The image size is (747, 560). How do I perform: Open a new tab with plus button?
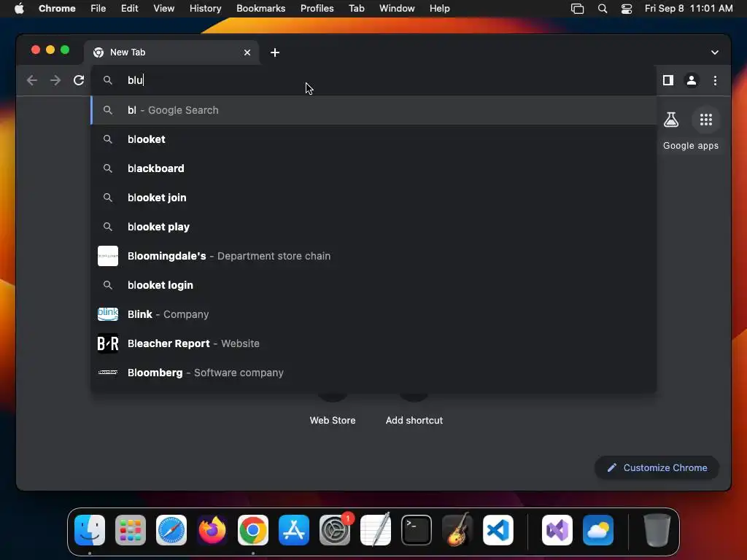pos(275,52)
